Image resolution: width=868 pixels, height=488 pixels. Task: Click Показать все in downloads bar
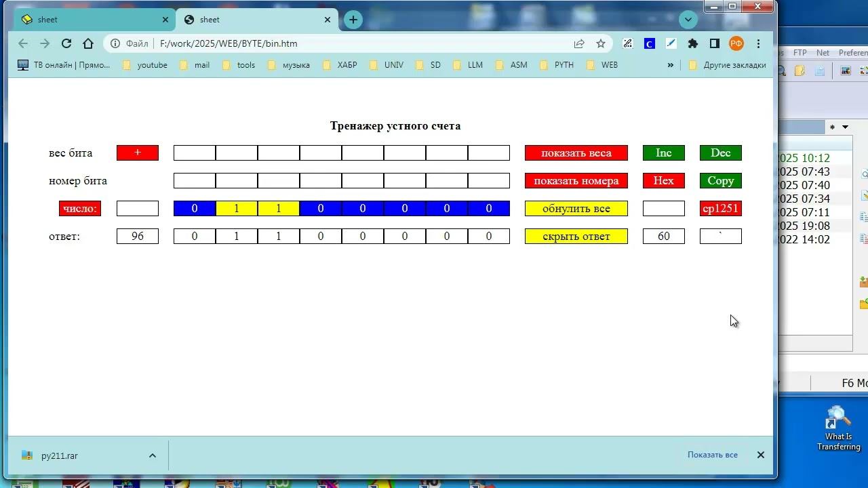(x=713, y=455)
